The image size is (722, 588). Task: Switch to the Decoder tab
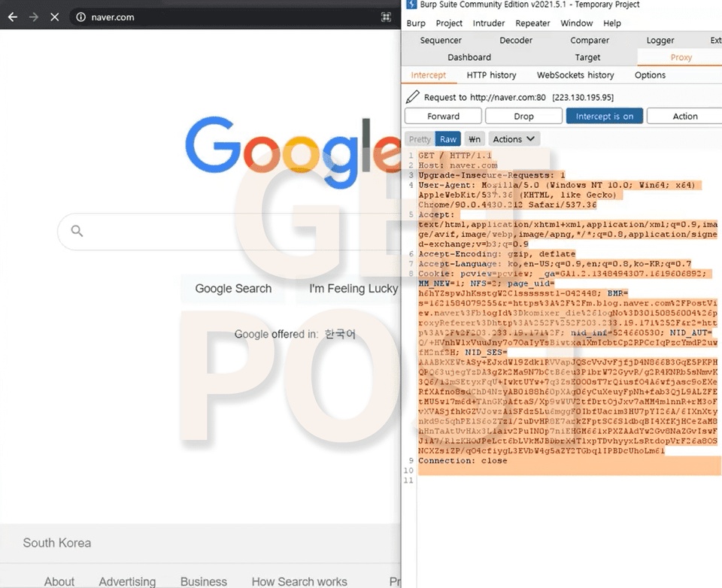point(516,40)
